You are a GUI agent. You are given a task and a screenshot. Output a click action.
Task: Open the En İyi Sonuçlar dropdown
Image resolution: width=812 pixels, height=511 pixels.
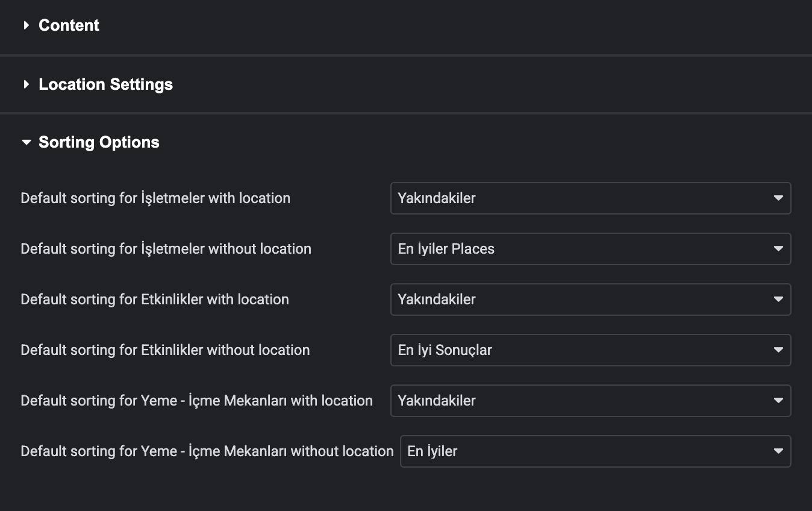tap(590, 350)
